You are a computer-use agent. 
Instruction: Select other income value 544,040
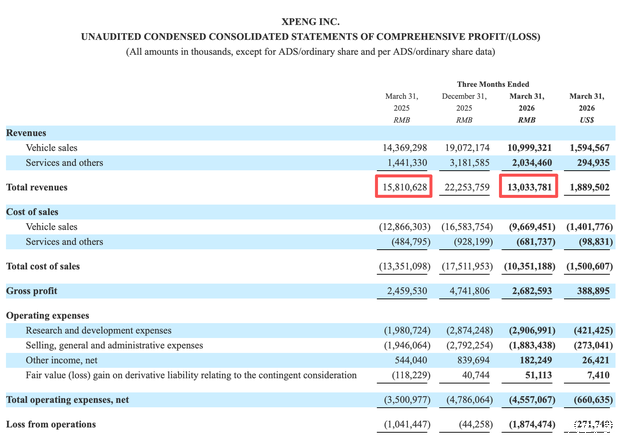[x=411, y=360]
